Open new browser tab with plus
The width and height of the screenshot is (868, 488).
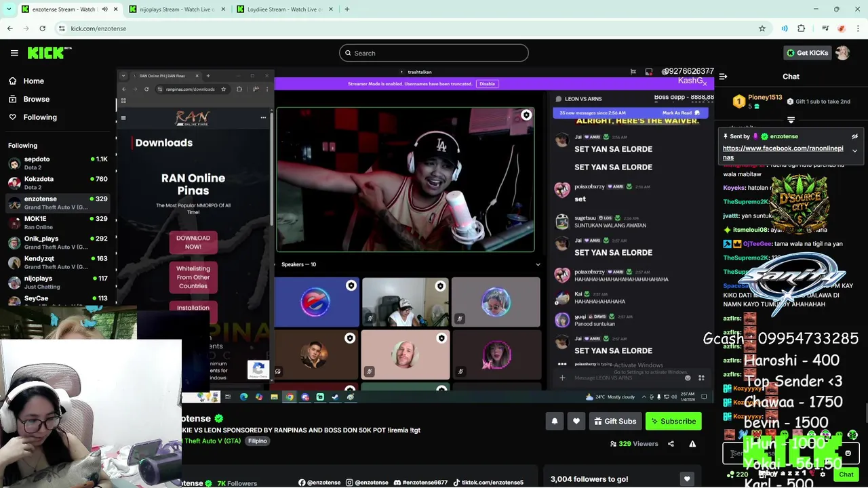[x=347, y=9]
